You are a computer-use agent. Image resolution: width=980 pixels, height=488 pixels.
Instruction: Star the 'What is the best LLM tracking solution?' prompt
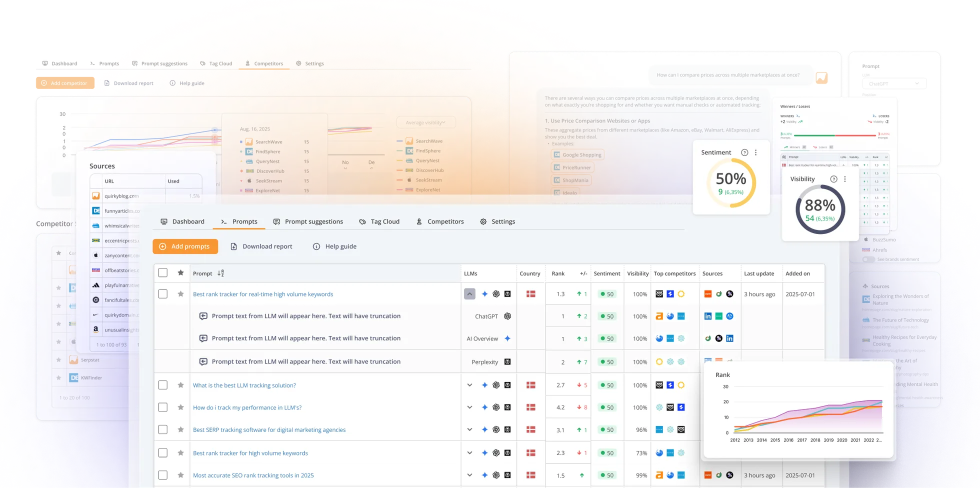point(180,385)
